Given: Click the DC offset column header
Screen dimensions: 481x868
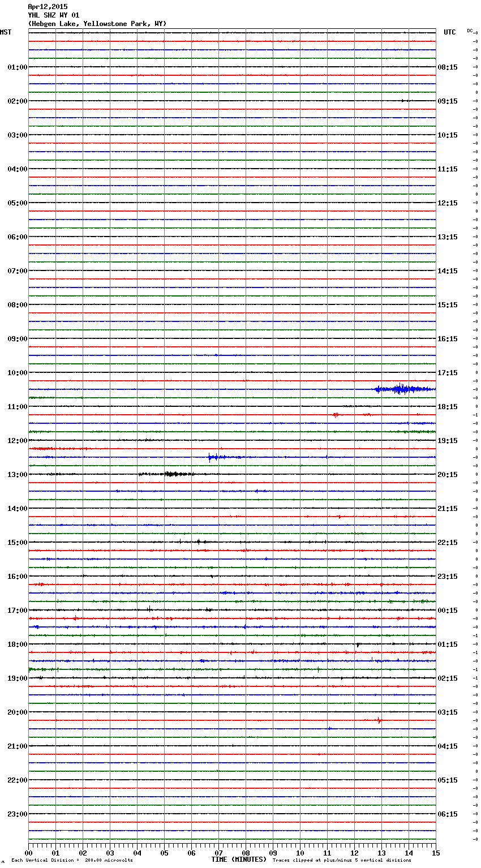Looking at the screenshot, I should pyautogui.click(x=470, y=31).
